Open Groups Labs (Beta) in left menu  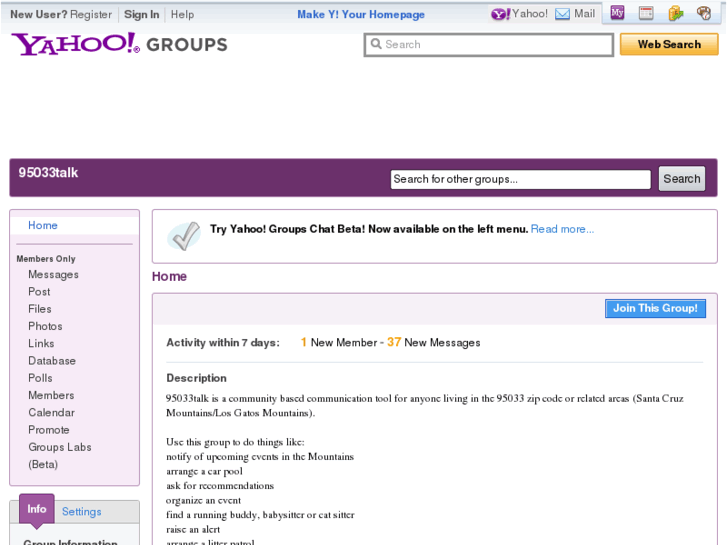click(x=60, y=455)
